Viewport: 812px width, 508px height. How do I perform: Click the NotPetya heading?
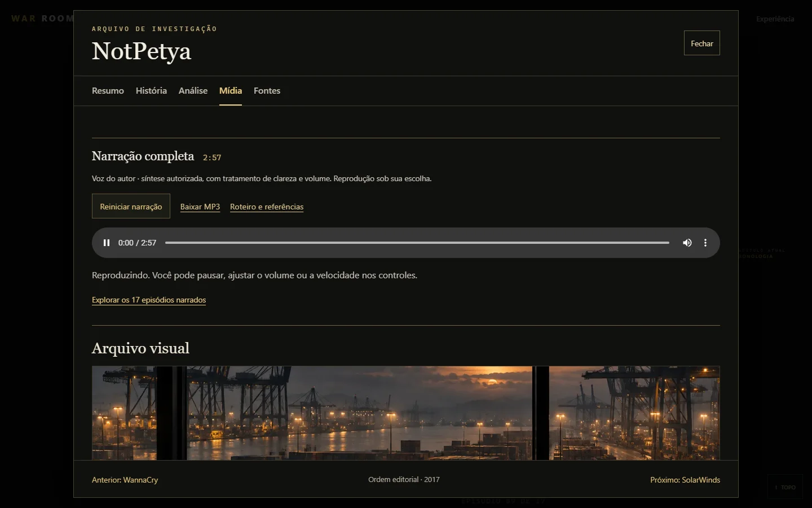(142, 51)
